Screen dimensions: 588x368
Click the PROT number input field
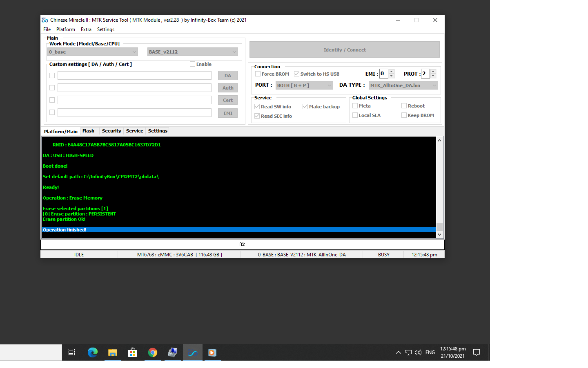coord(426,74)
